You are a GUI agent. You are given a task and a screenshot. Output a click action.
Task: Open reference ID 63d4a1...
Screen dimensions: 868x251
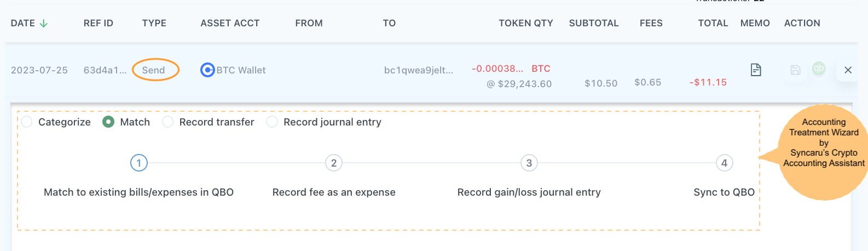105,70
